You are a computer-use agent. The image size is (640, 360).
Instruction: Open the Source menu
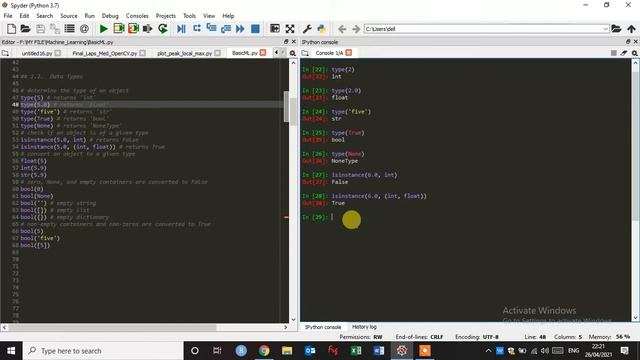coord(69,16)
